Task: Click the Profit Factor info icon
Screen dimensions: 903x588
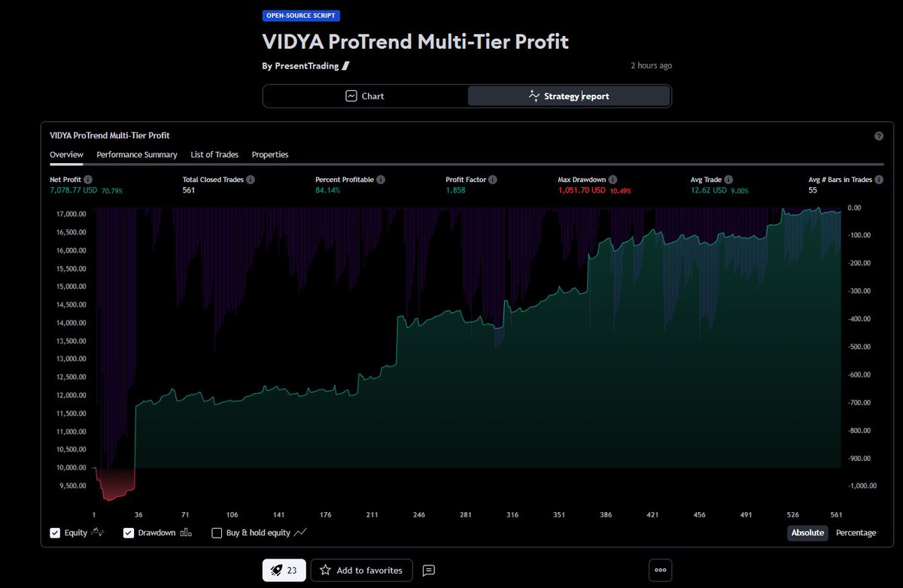Action: (492, 180)
